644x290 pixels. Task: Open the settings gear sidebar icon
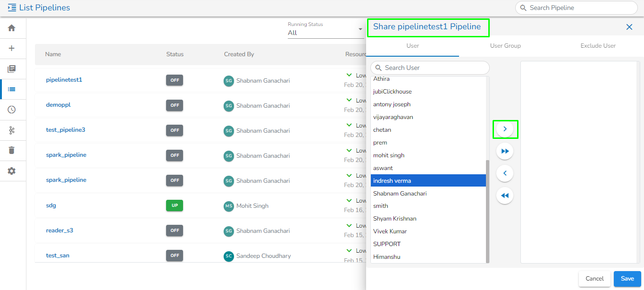[x=12, y=171]
